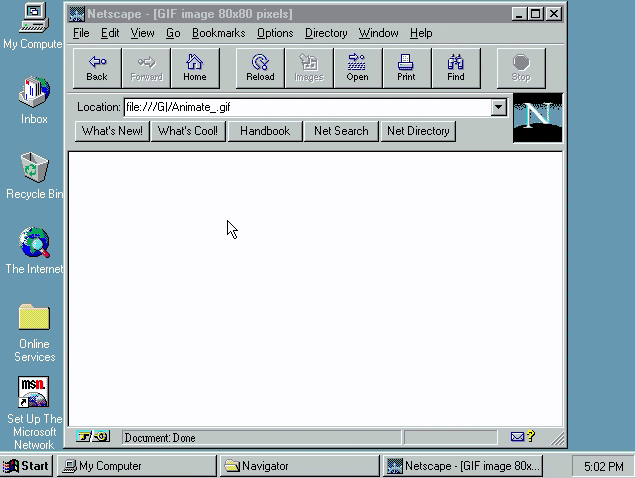Open the Go menu

173,33
